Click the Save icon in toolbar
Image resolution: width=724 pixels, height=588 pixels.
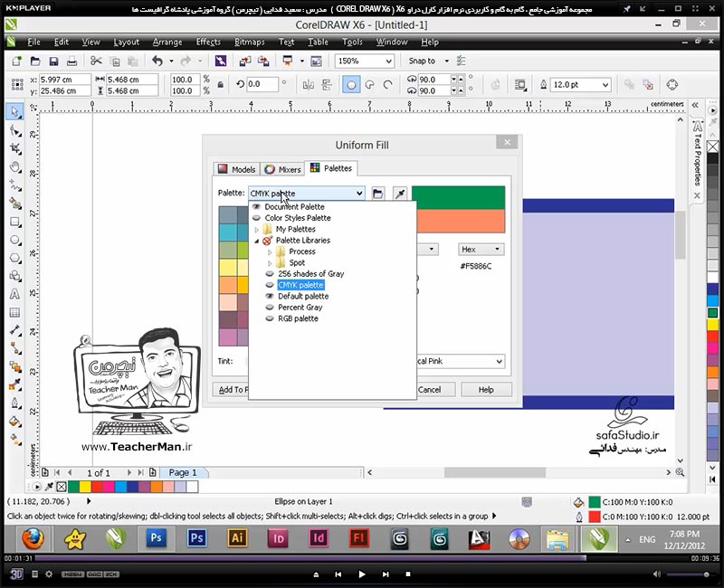53,61
